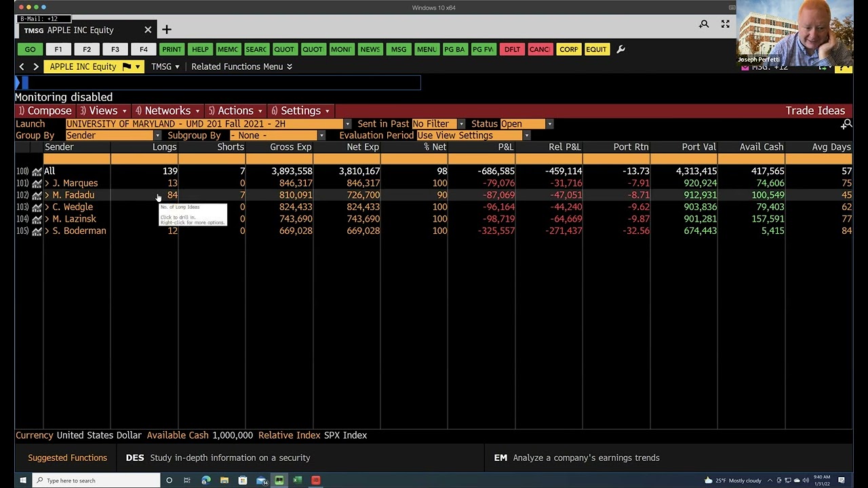This screenshot has width=868, height=488.
Task: Open Mail app from taskbar
Action: click(x=261, y=481)
